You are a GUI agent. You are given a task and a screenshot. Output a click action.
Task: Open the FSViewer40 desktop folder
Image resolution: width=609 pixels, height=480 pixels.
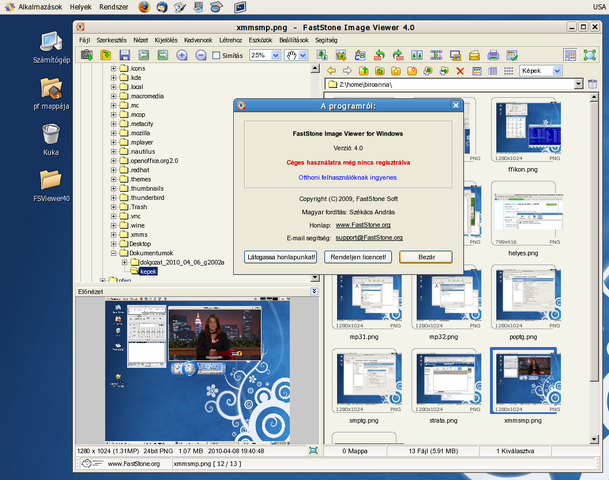pyautogui.click(x=51, y=181)
